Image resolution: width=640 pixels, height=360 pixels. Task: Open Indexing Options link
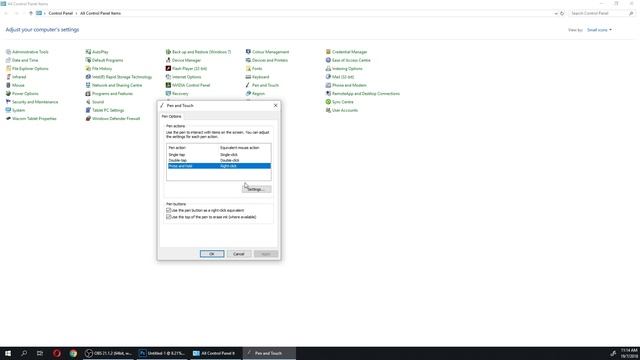point(347,69)
